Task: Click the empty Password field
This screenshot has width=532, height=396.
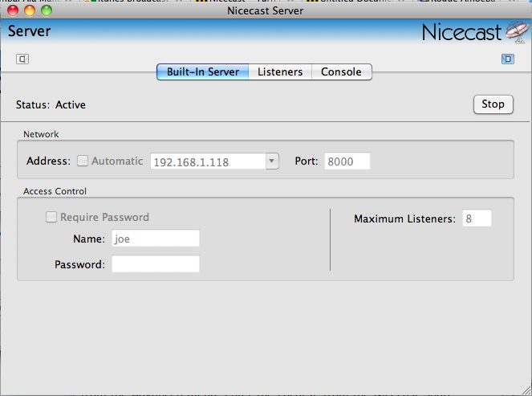Action: pyautogui.click(x=156, y=264)
